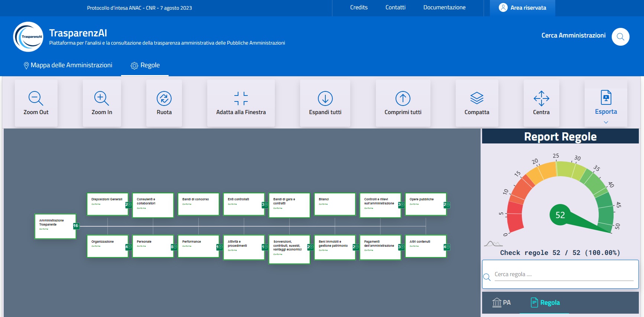This screenshot has width=644, height=317.
Task: Select the Regola tab in report panel
Action: (x=545, y=303)
